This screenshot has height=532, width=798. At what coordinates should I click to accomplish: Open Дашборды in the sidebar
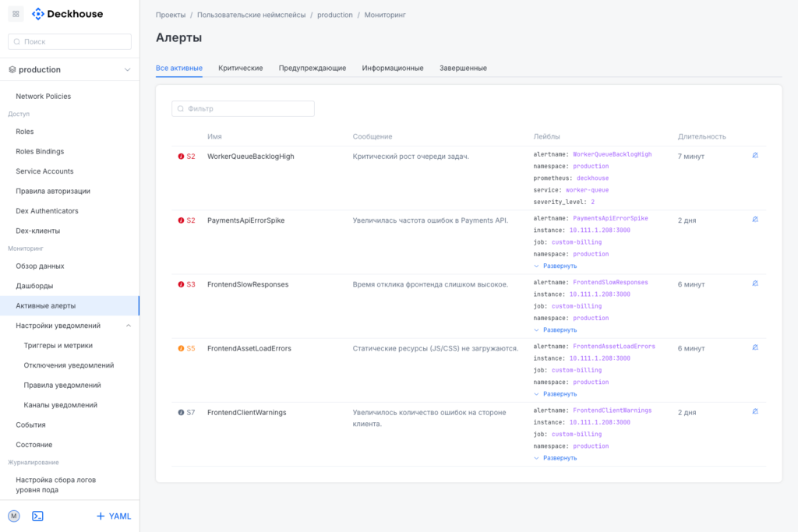(34, 286)
